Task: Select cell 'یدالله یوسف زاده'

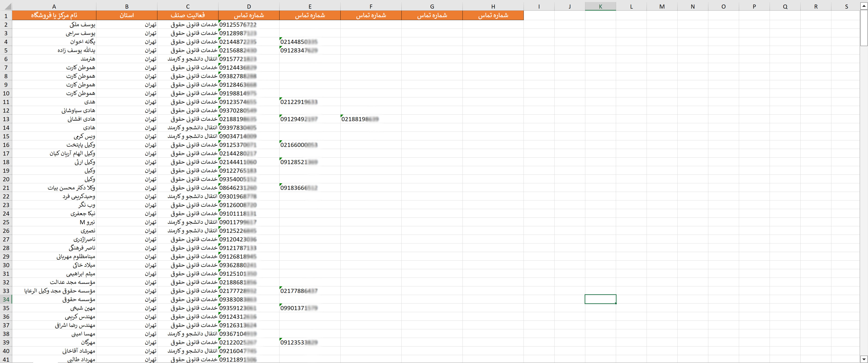Action: 54,50
